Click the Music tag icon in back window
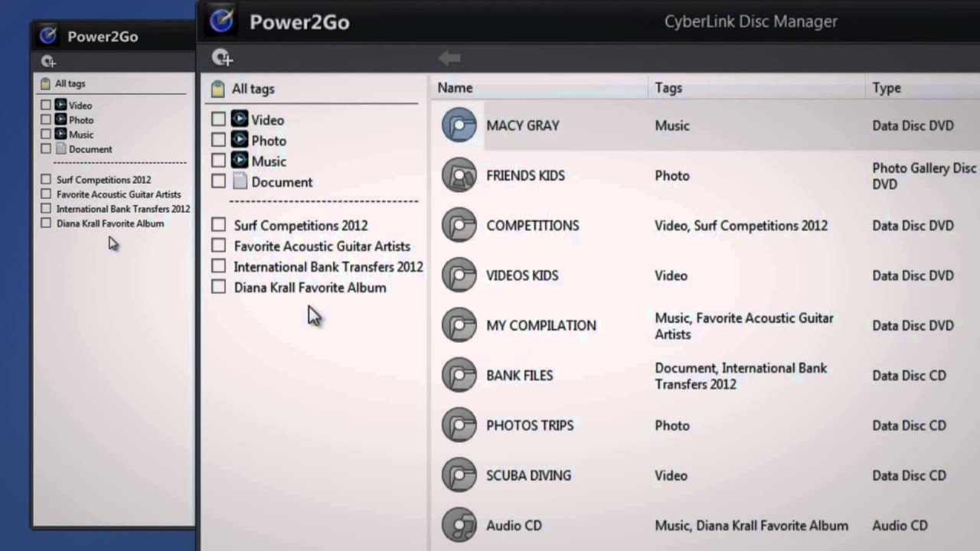This screenshot has width=980, height=551. pyautogui.click(x=60, y=134)
